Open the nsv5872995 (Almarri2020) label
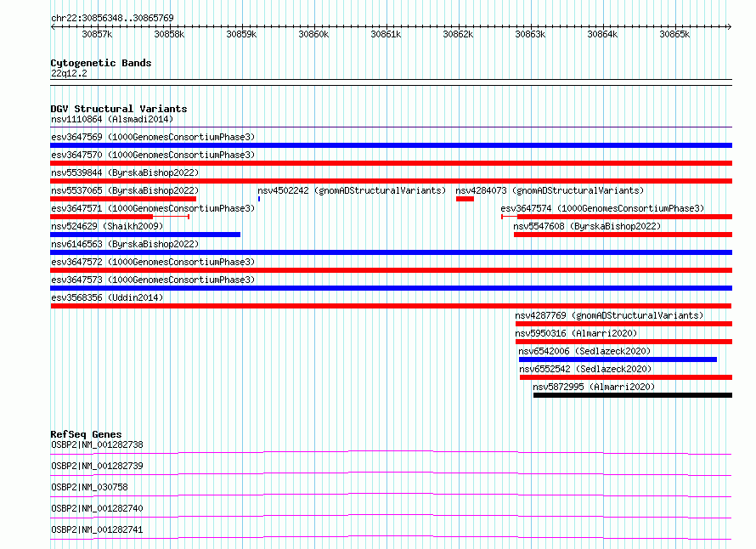 pyautogui.click(x=594, y=387)
